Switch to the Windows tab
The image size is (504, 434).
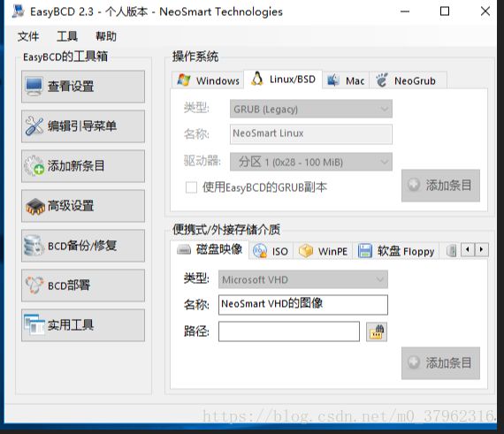click(208, 80)
